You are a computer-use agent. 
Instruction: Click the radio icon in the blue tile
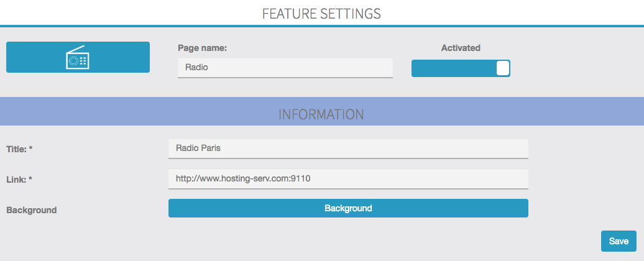(x=78, y=58)
